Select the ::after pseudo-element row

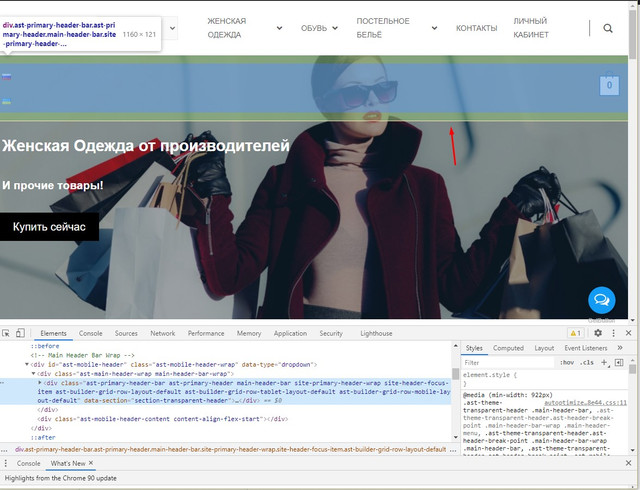(x=43, y=437)
